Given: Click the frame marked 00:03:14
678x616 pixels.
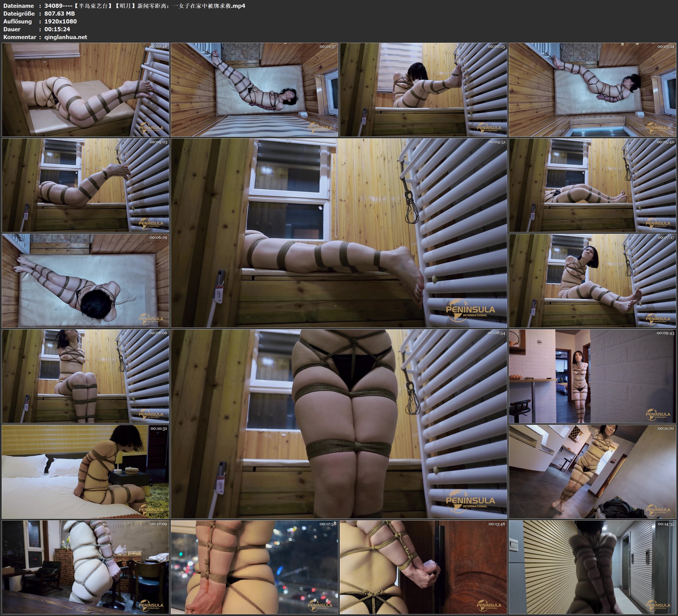Looking at the screenshot, I should pyautogui.click(x=592, y=89).
